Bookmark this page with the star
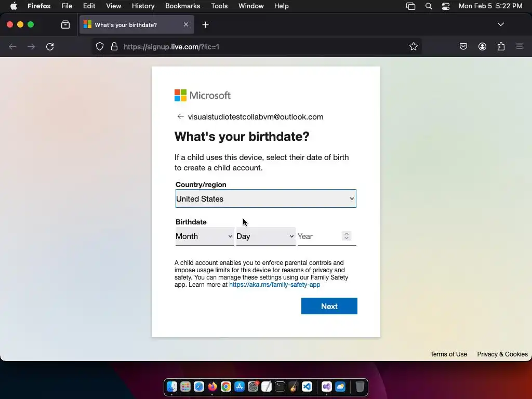Screen dimensions: 532x399 coord(413,46)
